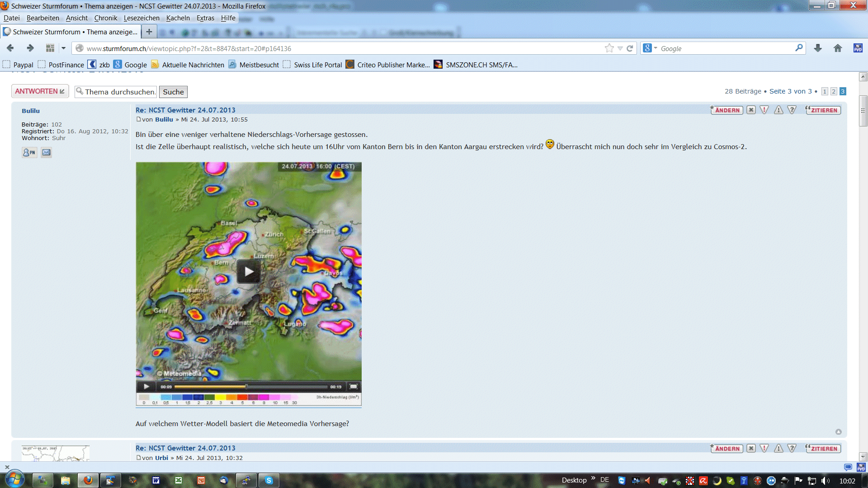Viewport: 868px width, 488px height.
Task: Click report post exclamation icon on first post
Action: point(764,110)
